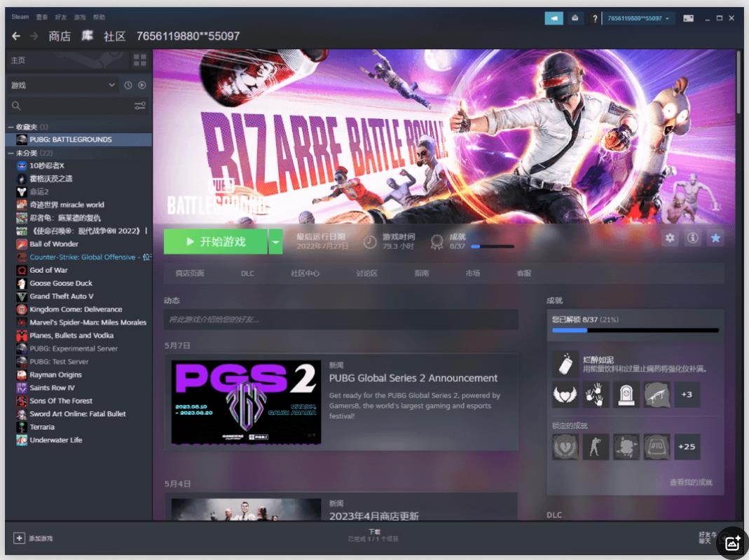Select the winged heart achievement icon
This screenshot has width=749, height=560.
click(565, 395)
